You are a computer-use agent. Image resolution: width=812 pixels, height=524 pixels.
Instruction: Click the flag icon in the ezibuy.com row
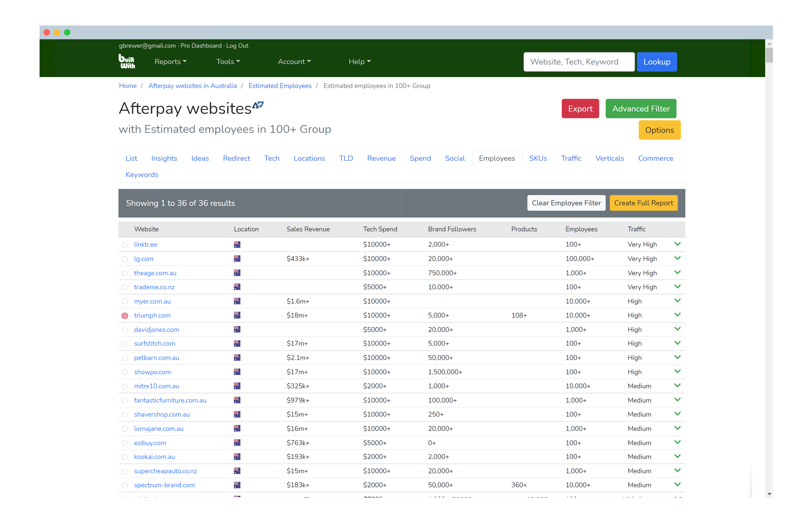point(237,443)
